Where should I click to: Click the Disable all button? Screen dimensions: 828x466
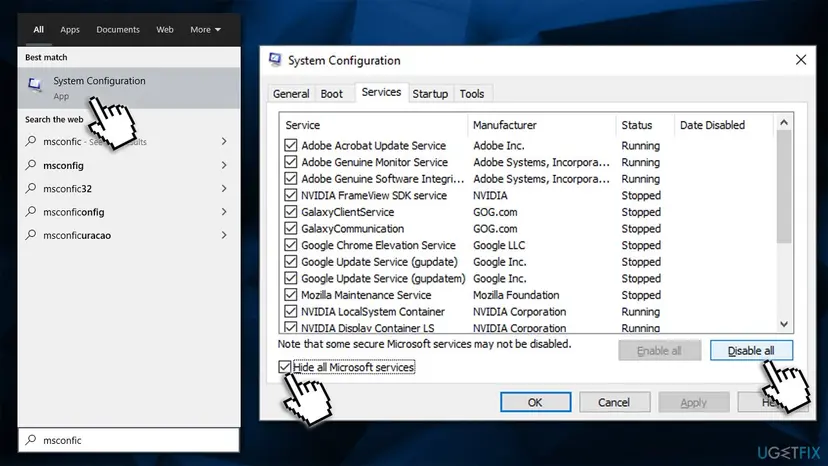751,350
